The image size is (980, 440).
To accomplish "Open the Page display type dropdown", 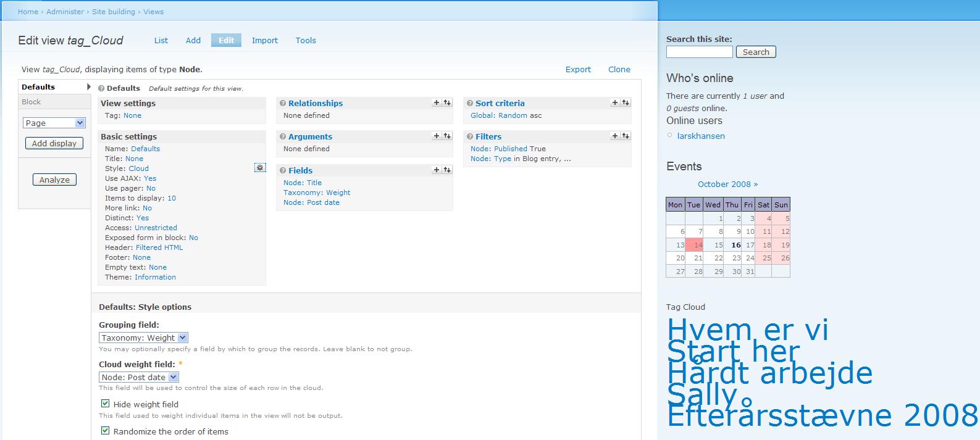I will (x=54, y=123).
